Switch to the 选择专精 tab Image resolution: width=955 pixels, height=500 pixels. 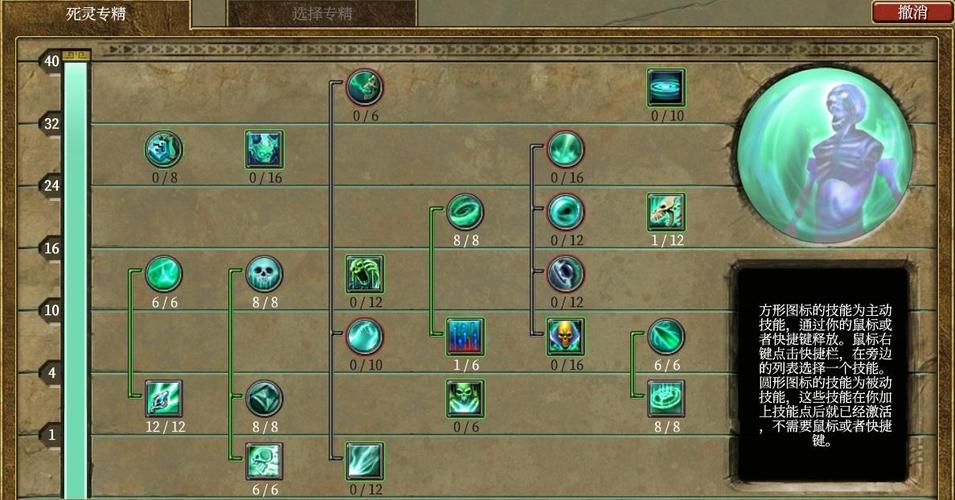[x=322, y=13]
